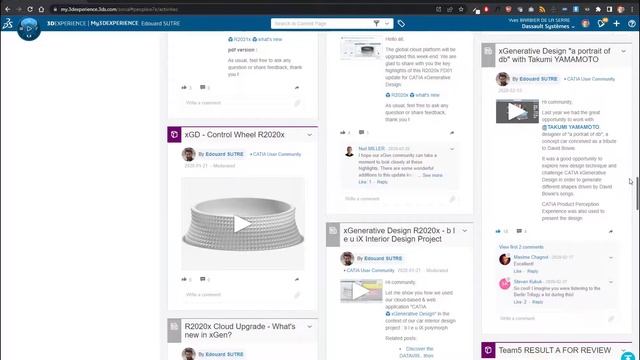Like the pdf version post in the first column

(x=184, y=87)
